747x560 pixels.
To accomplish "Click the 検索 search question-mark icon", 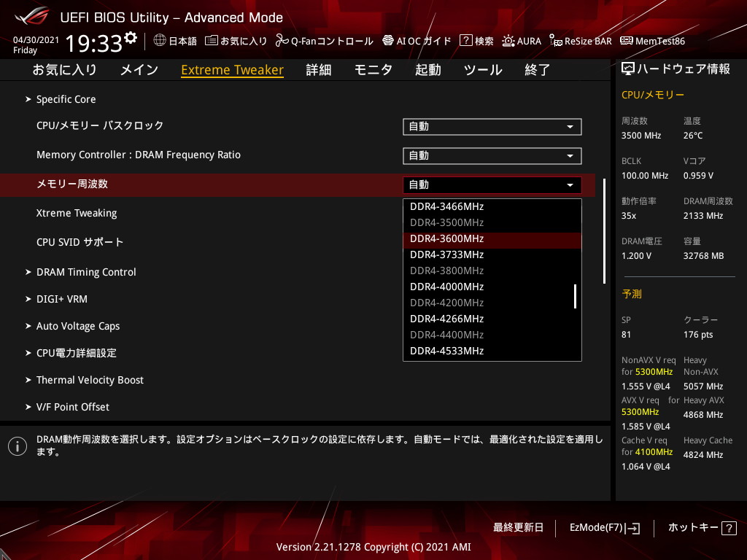I will (465, 41).
